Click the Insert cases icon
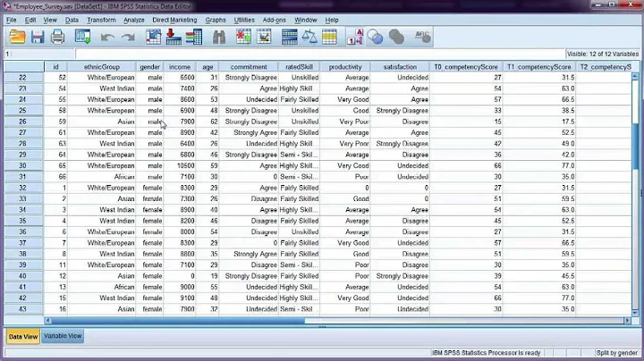Image resolution: width=644 pixels, height=361 pixels. click(x=243, y=37)
